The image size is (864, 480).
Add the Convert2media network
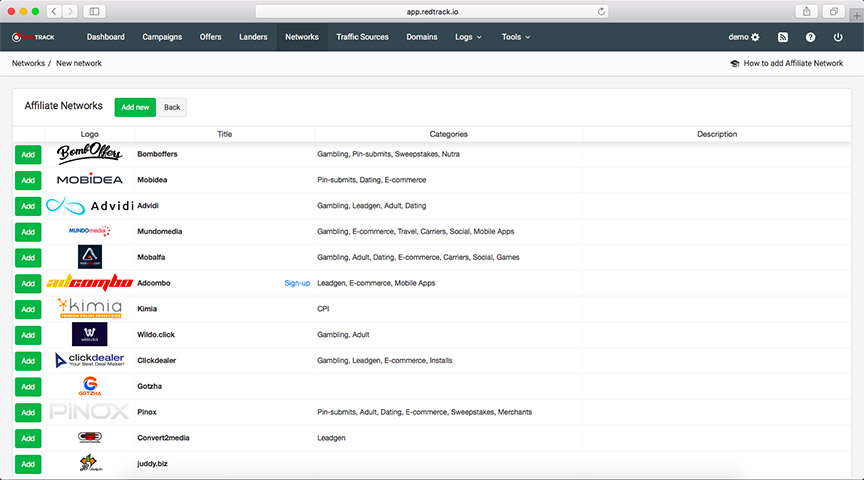coord(28,438)
